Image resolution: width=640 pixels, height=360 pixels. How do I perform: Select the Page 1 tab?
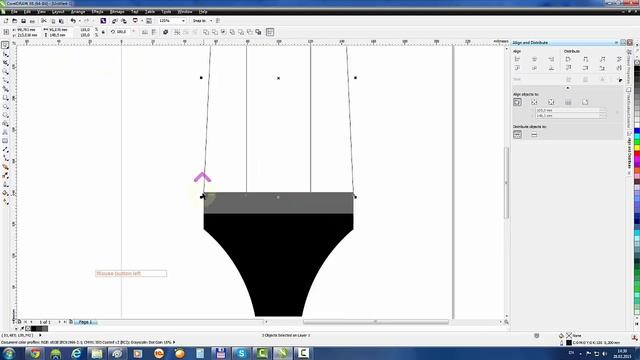(85, 322)
